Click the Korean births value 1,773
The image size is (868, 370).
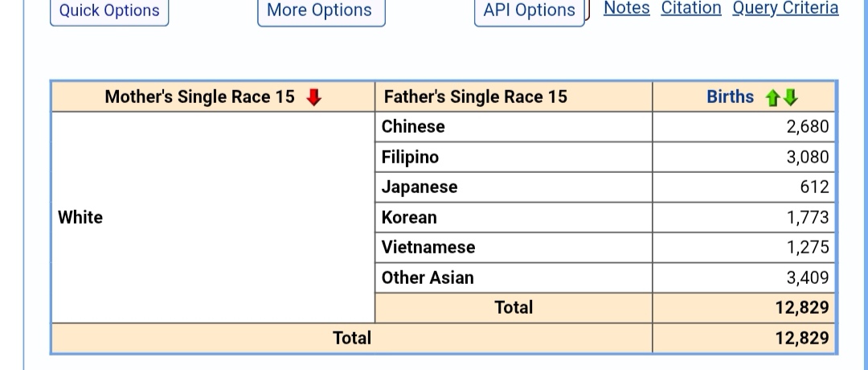pyautogui.click(x=808, y=217)
